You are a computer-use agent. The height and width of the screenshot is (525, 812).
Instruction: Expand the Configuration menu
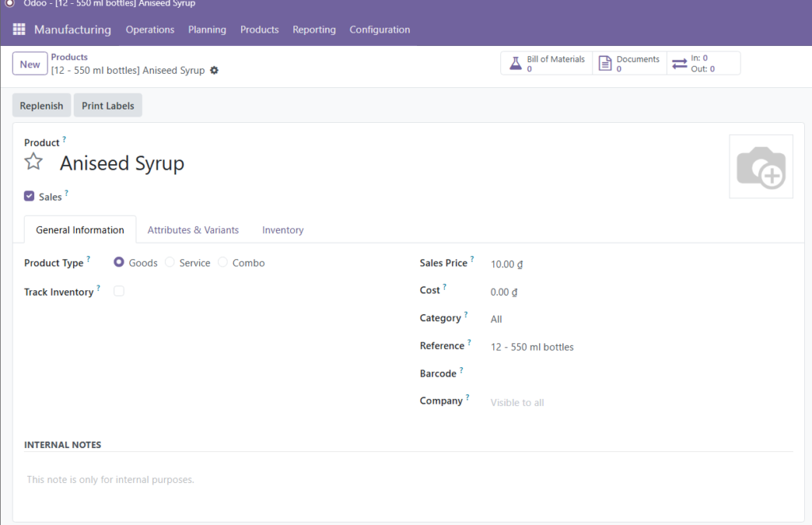pyautogui.click(x=380, y=29)
